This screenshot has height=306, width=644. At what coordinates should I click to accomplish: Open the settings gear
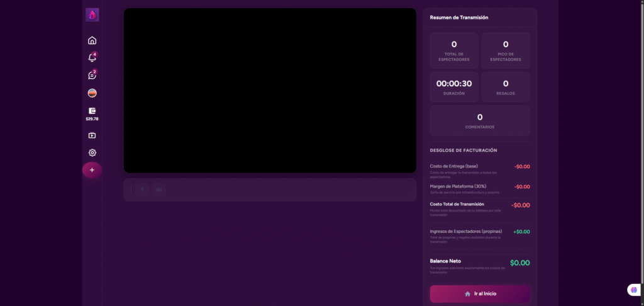click(x=92, y=152)
